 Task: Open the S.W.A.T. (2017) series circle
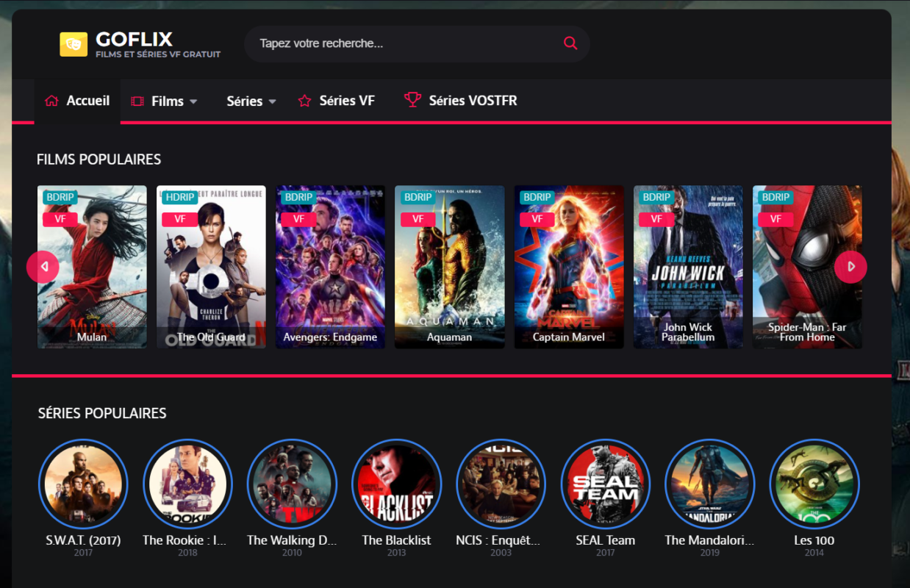[x=83, y=484]
